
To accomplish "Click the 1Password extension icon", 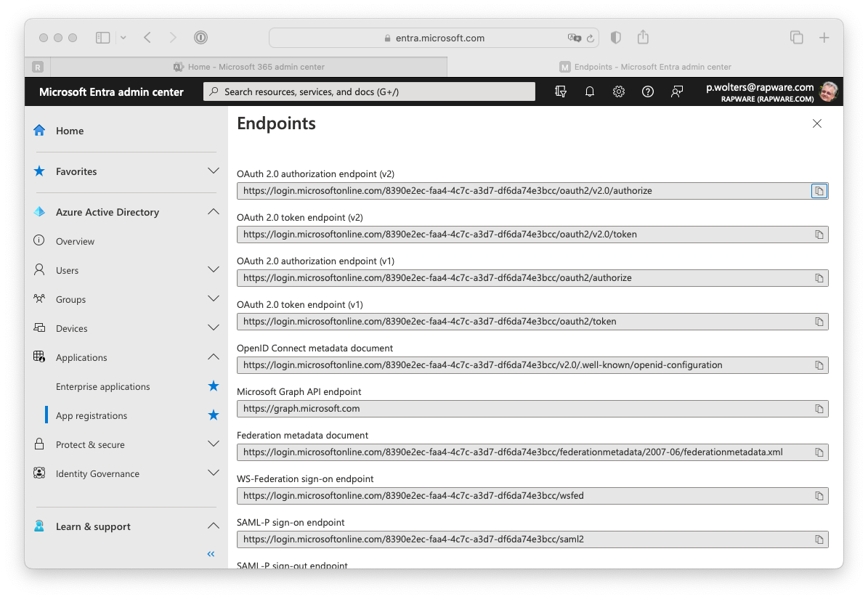I will 200,38.
